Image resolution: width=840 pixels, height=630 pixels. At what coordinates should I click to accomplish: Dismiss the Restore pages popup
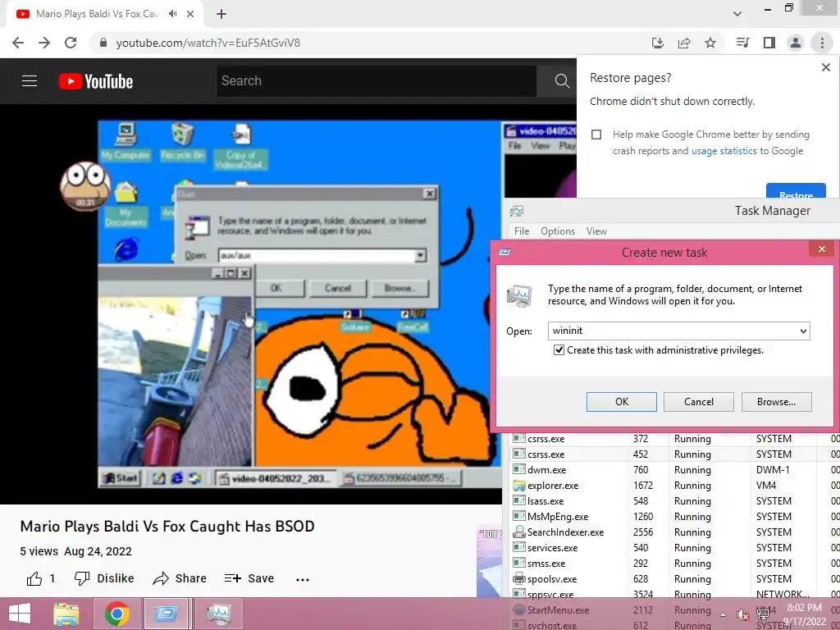pyautogui.click(x=825, y=67)
